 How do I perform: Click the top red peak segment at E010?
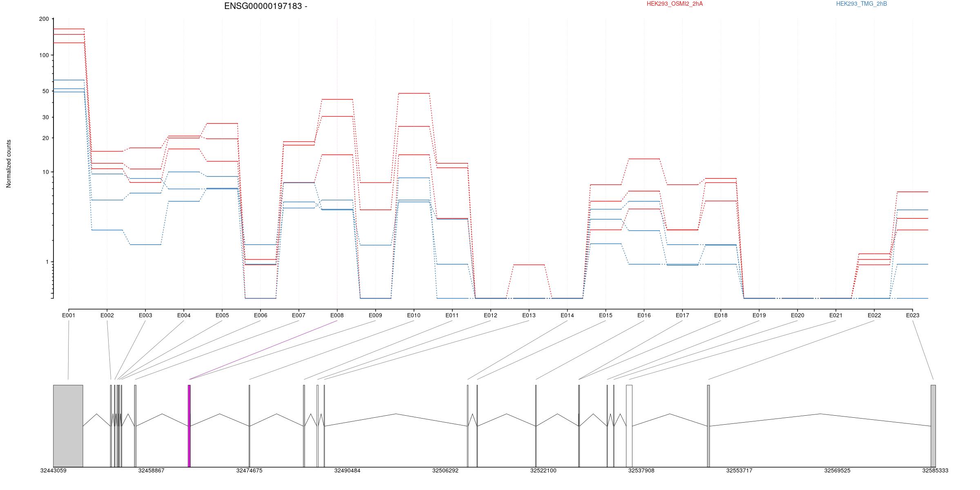tap(414, 94)
